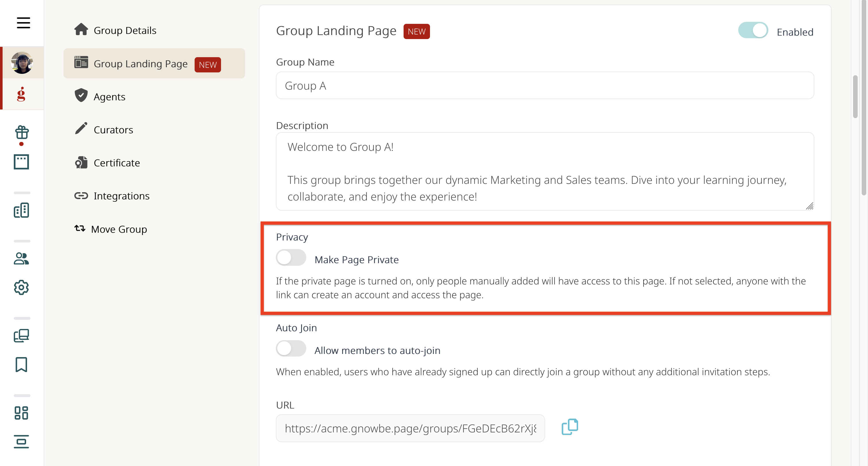The height and width of the screenshot is (466, 868).
Task: Click the page vertical scrollbar
Action: click(864, 98)
